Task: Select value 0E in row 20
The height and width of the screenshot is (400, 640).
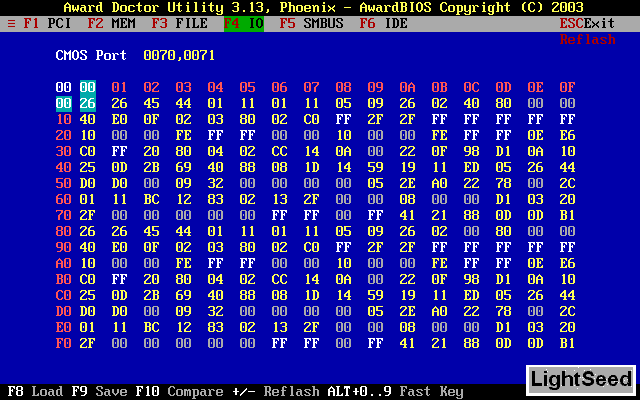Action: (x=536, y=136)
